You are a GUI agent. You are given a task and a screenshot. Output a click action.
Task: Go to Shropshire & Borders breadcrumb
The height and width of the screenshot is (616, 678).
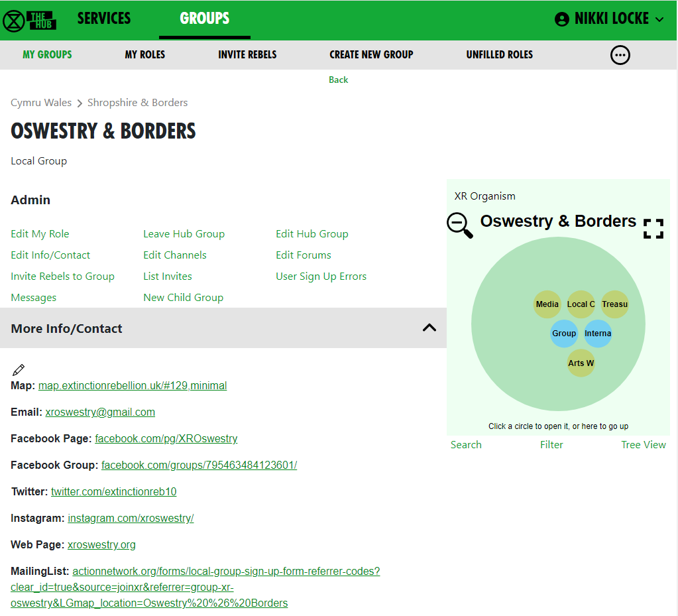tap(137, 103)
